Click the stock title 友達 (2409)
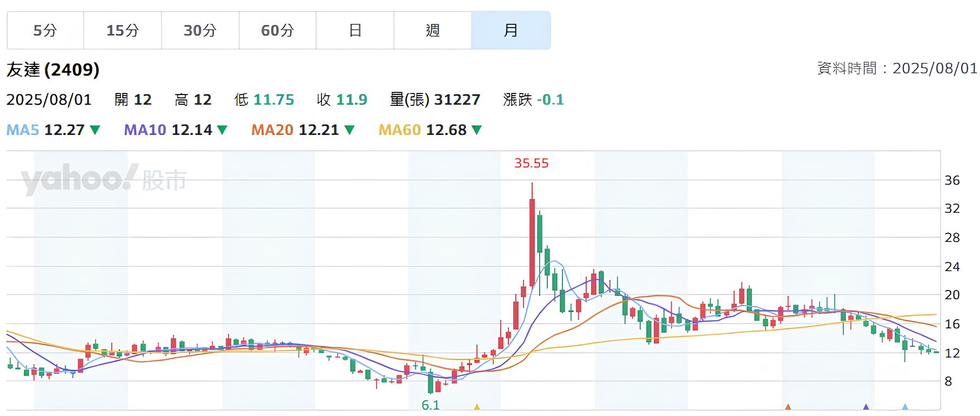 point(53,70)
